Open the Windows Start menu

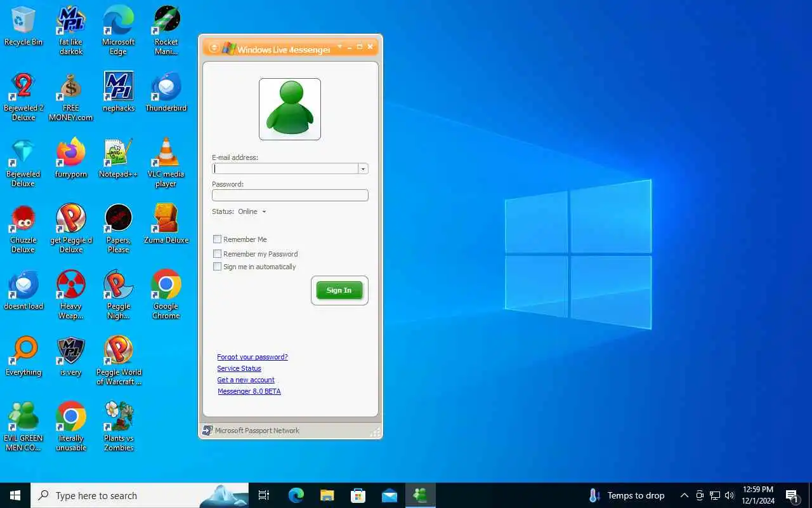click(x=15, y=495)
